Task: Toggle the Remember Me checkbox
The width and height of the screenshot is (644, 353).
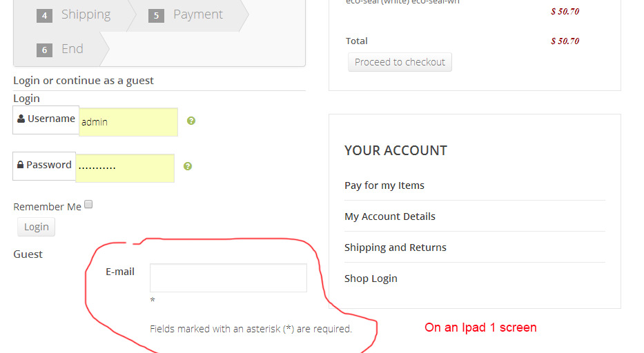Action: pyautogui.click(x=88, y=205)
